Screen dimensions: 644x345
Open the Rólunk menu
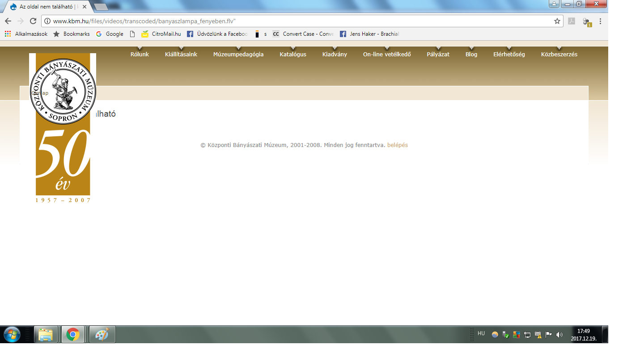[140, 54]
